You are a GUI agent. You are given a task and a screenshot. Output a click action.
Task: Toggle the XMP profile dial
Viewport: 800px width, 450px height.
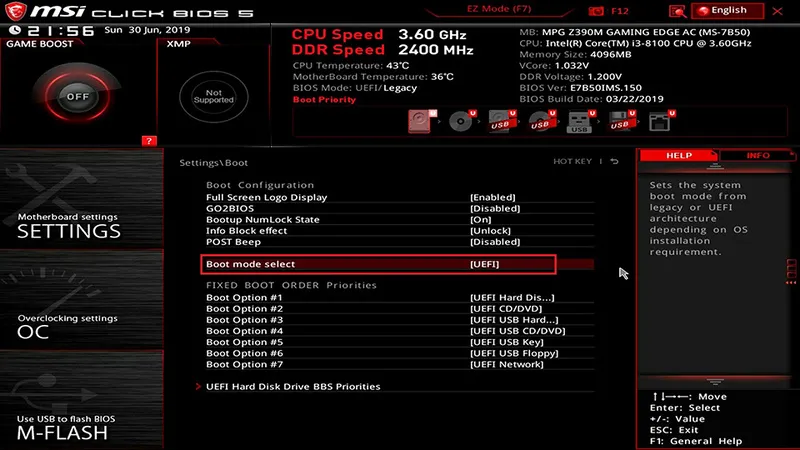pyautogui.click(x=213, y=97)
